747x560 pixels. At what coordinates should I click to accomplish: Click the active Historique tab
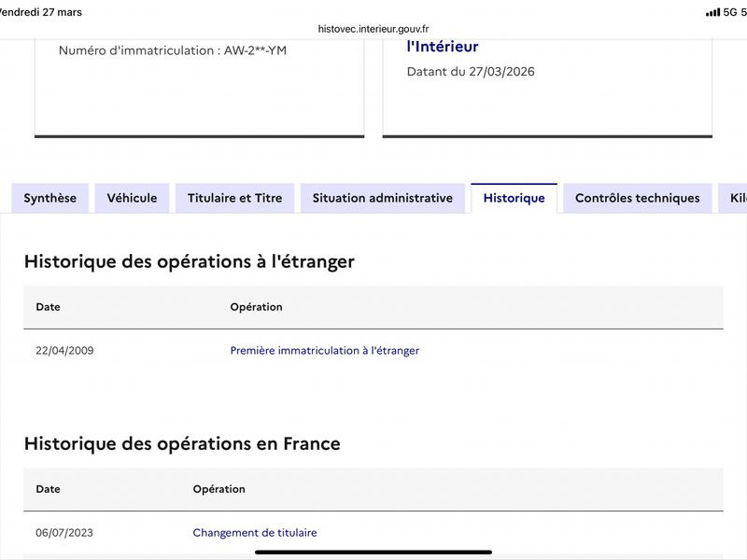point(514,198)
